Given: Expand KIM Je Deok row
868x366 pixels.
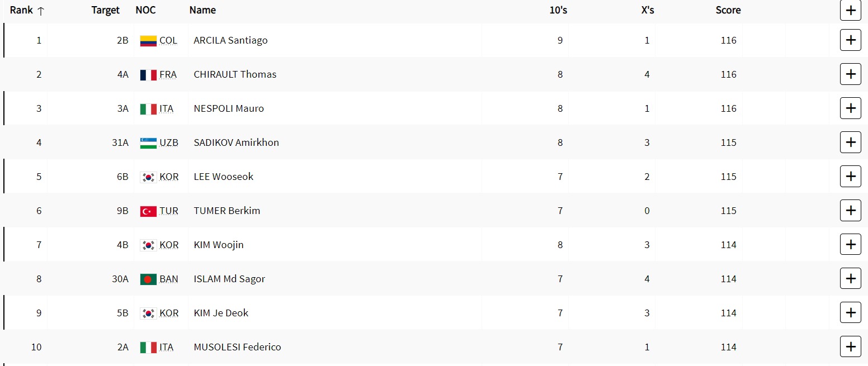Looking at the screenshot, I should 850,313.
